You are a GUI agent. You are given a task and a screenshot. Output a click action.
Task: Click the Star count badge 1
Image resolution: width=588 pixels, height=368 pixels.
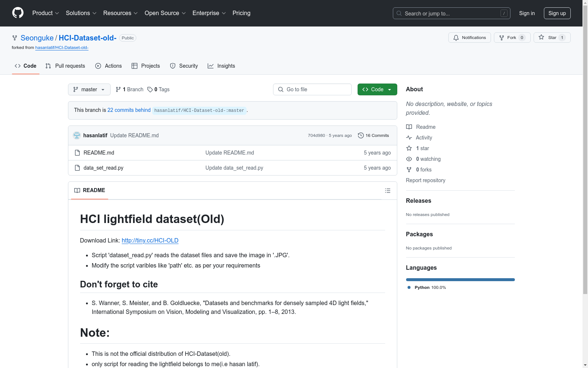tap(562, 38)
